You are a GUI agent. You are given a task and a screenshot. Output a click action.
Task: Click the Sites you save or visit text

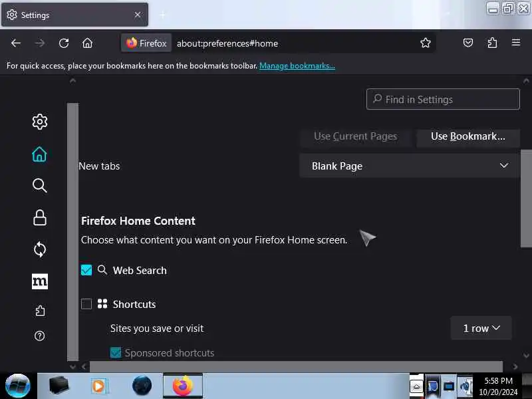(x=157, y=329)
